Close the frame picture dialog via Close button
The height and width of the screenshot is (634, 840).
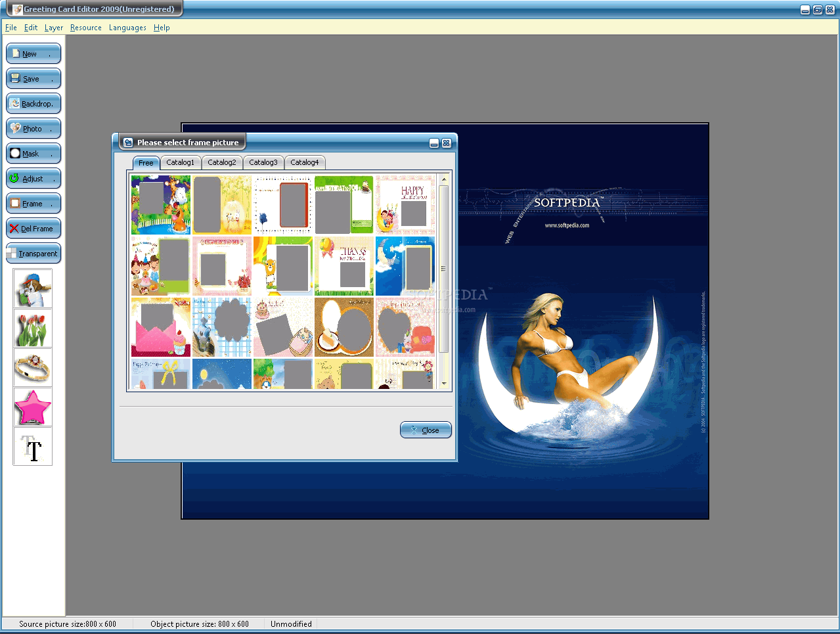(426, 430)
